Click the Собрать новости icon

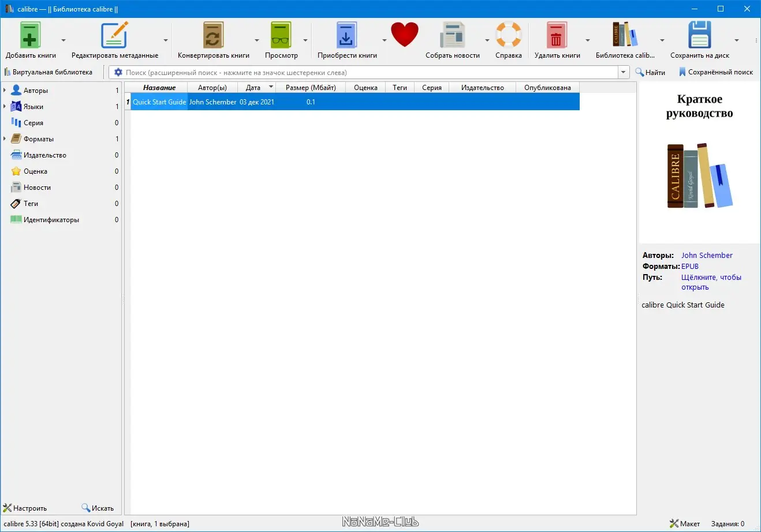453,35
